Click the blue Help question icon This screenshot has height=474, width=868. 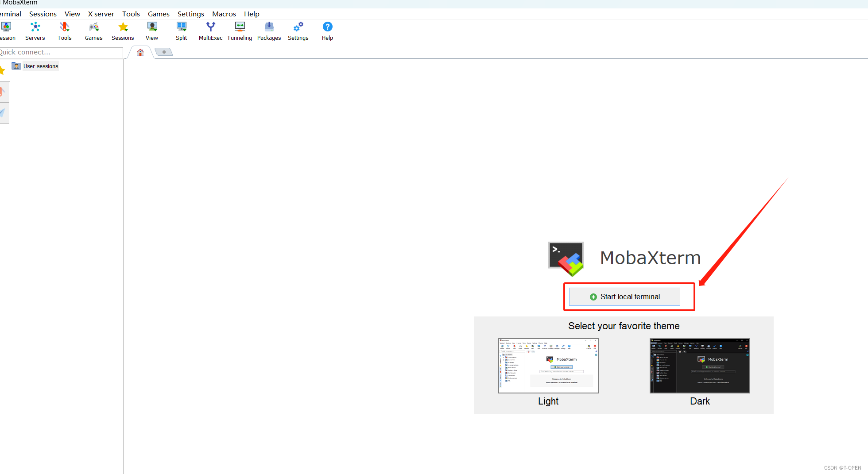tap(327, 27)
